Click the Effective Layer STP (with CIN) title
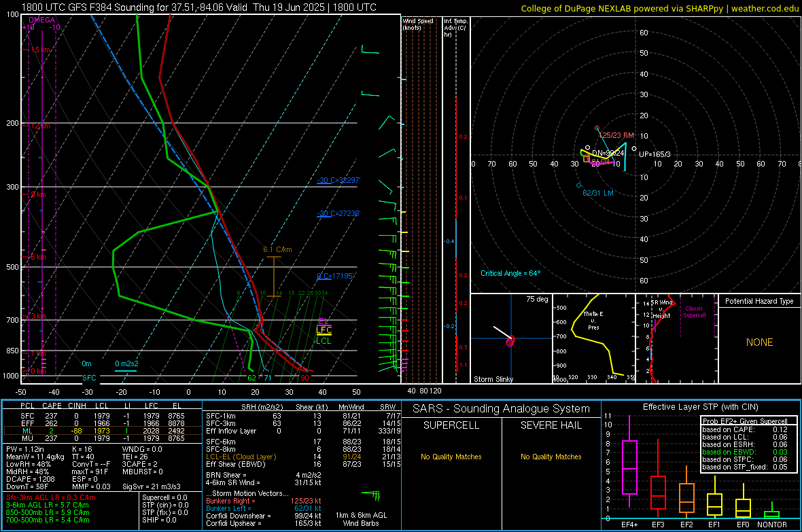The height and width of the screenshot is (532, 802). click(x=700, y=407)
